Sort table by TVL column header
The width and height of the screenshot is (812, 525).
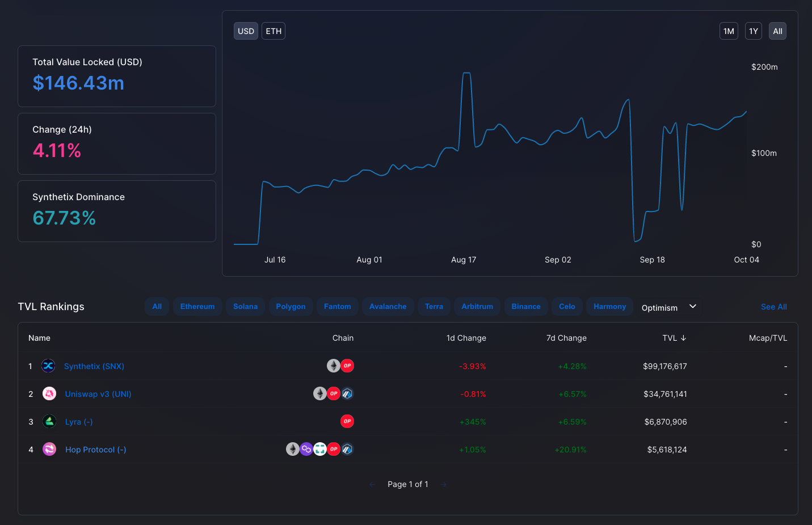tap(670, 338)
